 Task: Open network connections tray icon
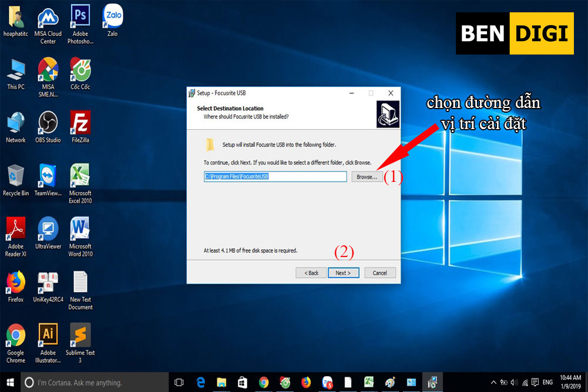click(x=525, y=382)
